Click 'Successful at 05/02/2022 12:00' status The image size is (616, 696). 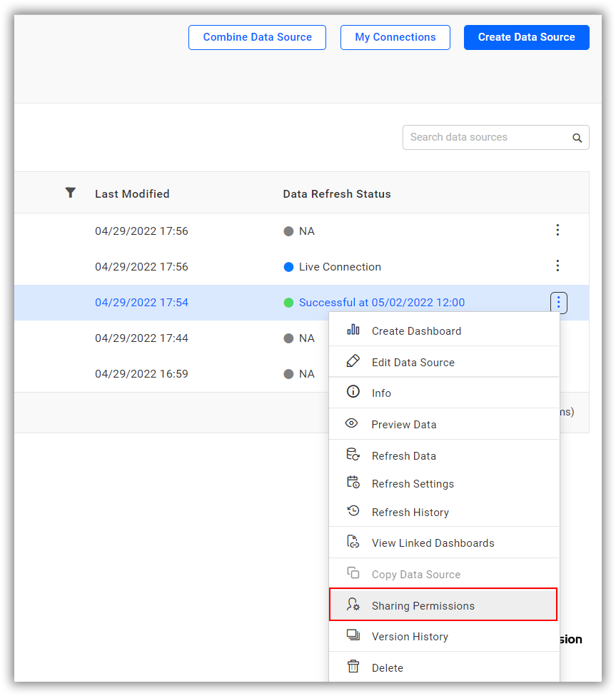pyautogui.click(x=382, y=303)
